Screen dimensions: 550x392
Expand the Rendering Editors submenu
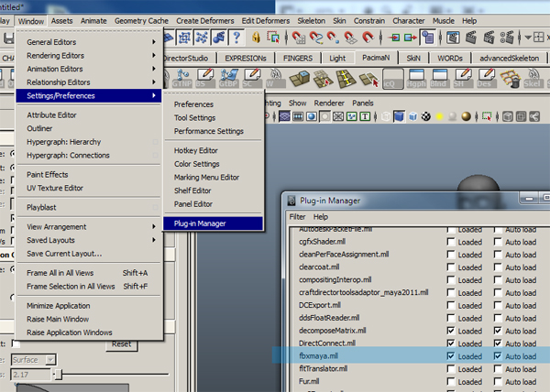pyautogui.click(x=88, y=55)
